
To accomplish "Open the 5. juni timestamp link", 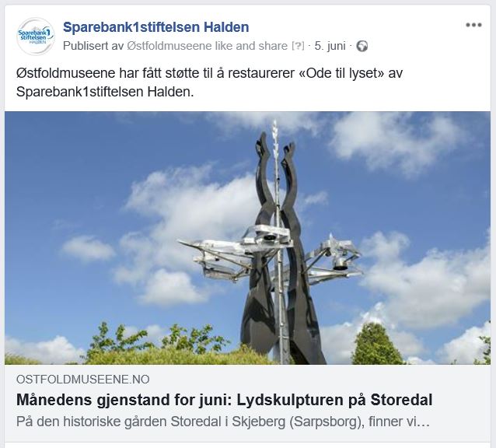I will (330, 46).
